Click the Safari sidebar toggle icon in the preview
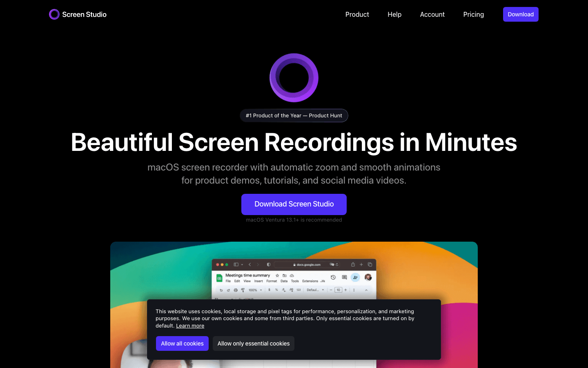Screen dimensions: 588x368 (236, 265)
